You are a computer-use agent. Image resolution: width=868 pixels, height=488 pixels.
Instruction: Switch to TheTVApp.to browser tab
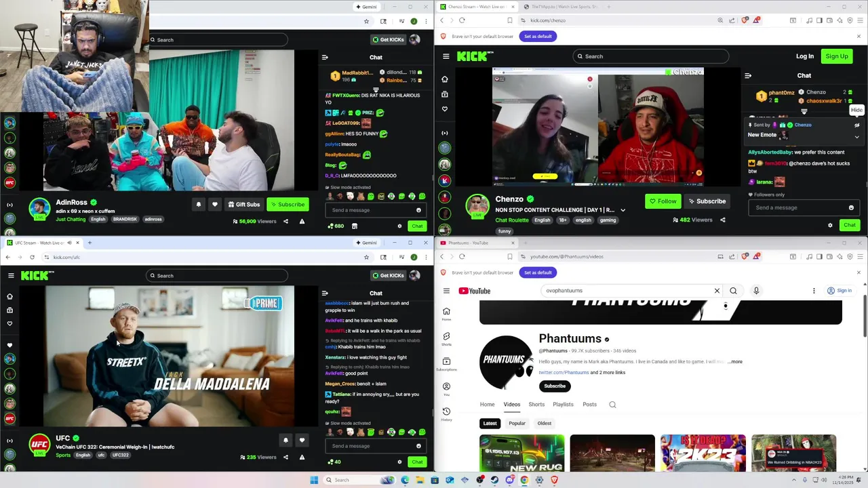560,7
